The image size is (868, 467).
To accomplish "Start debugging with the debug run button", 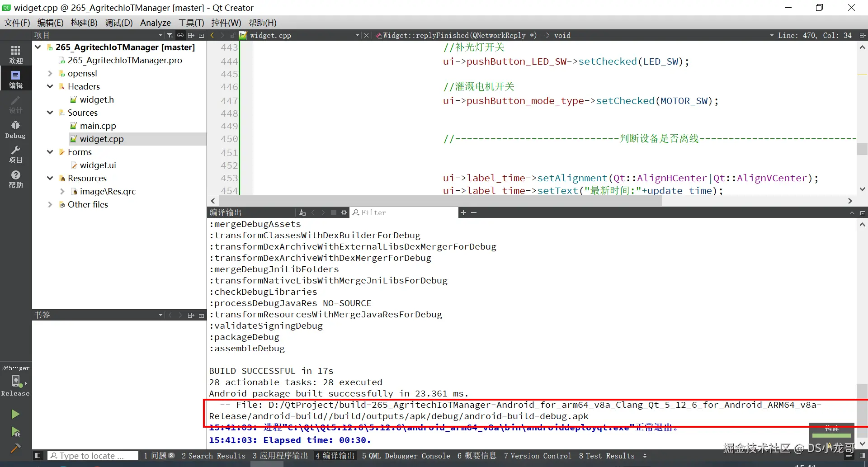I will click(x=15, y=432).
